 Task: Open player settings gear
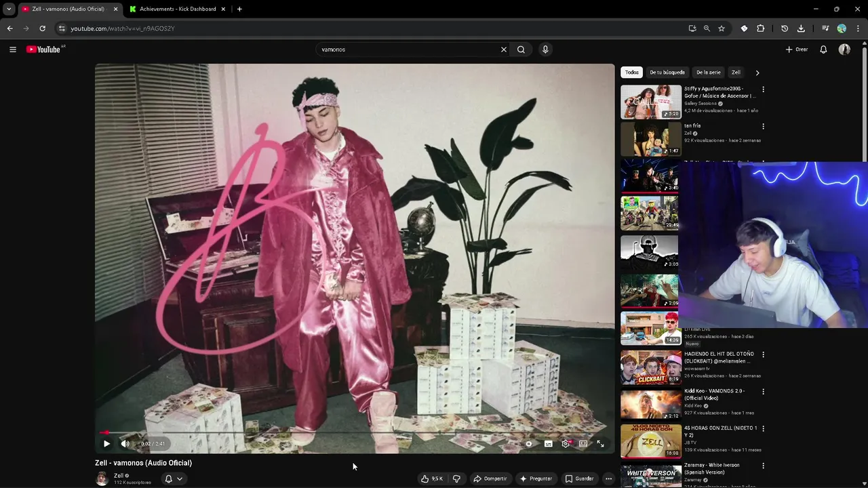[566, 444]
